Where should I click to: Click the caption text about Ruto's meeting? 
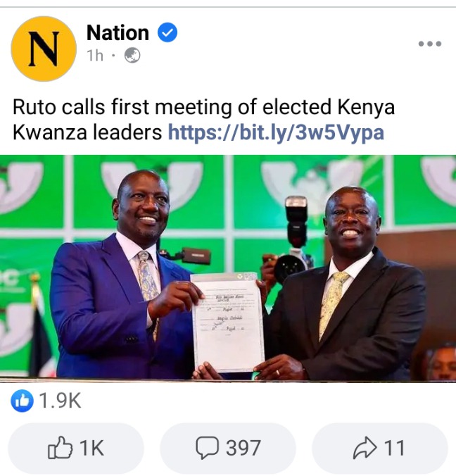point(203,120)
